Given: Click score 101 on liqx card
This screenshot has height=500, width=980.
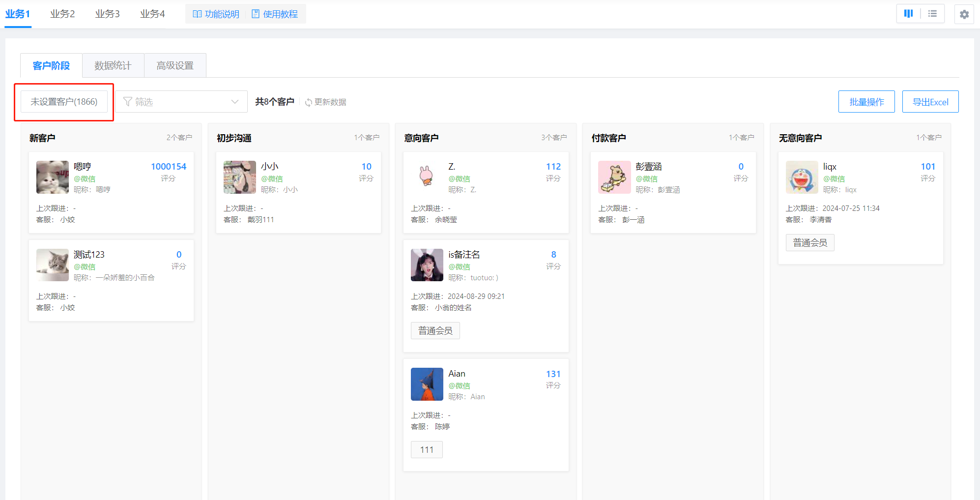Looking at the screenshot, I should (x=928, y=167).
